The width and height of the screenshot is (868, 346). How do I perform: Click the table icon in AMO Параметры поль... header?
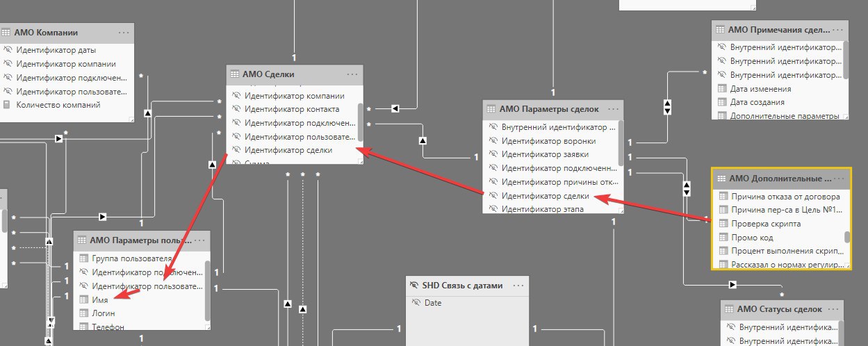click(81, 240)
